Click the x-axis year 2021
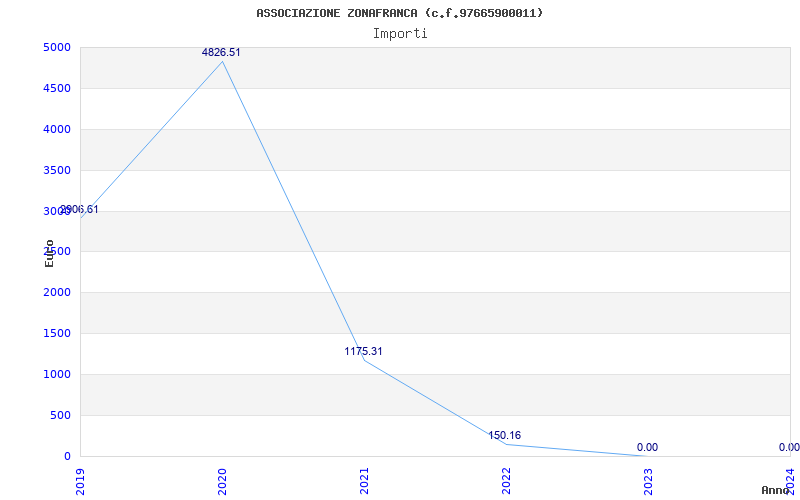 pyautogui.click(x=364, y=482)
